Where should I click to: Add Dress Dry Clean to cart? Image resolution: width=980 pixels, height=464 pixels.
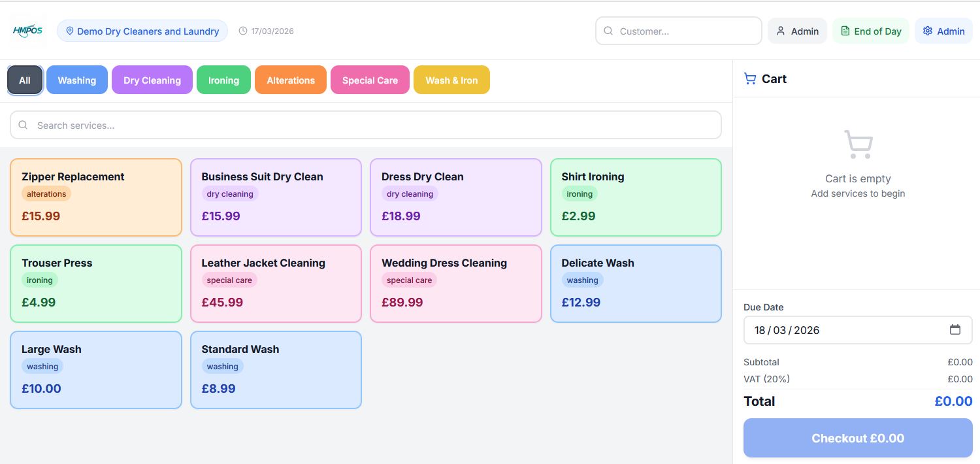point(456,197)
